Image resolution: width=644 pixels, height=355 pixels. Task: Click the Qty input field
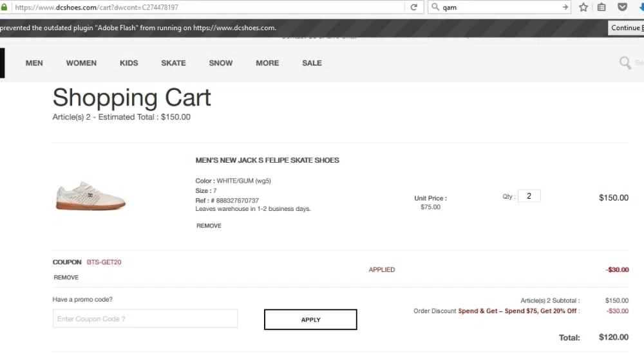(x=529, y=196)
